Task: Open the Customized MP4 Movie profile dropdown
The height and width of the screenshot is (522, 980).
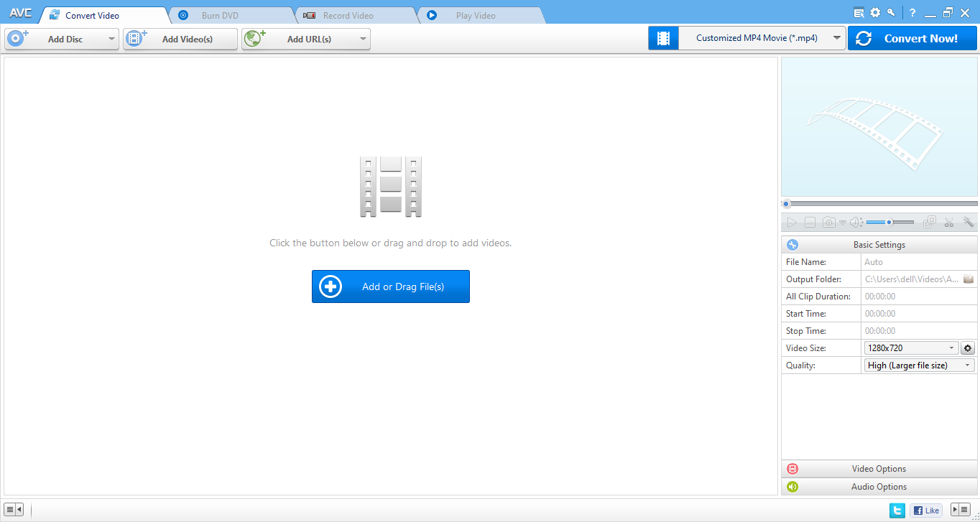Action: [x=762, y=39]
